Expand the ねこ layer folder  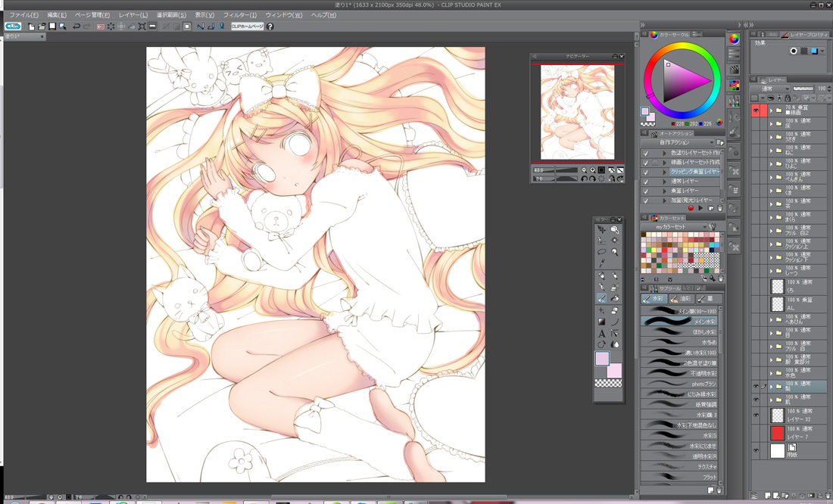tap(772, 151)
